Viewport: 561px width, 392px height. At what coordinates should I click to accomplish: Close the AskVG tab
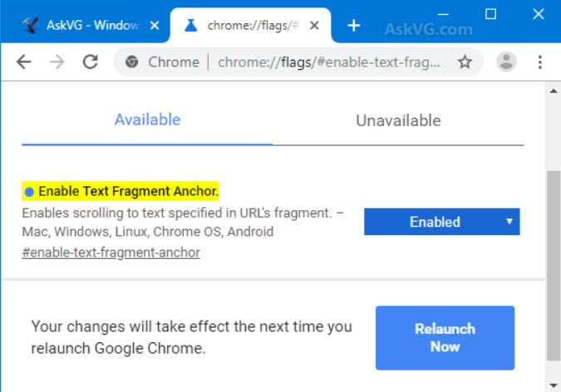click(x=154, y=26)
